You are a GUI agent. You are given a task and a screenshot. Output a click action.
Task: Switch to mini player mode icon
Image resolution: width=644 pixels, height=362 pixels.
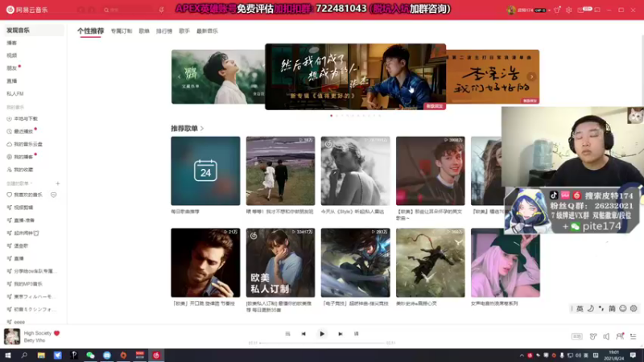[597, 10]
